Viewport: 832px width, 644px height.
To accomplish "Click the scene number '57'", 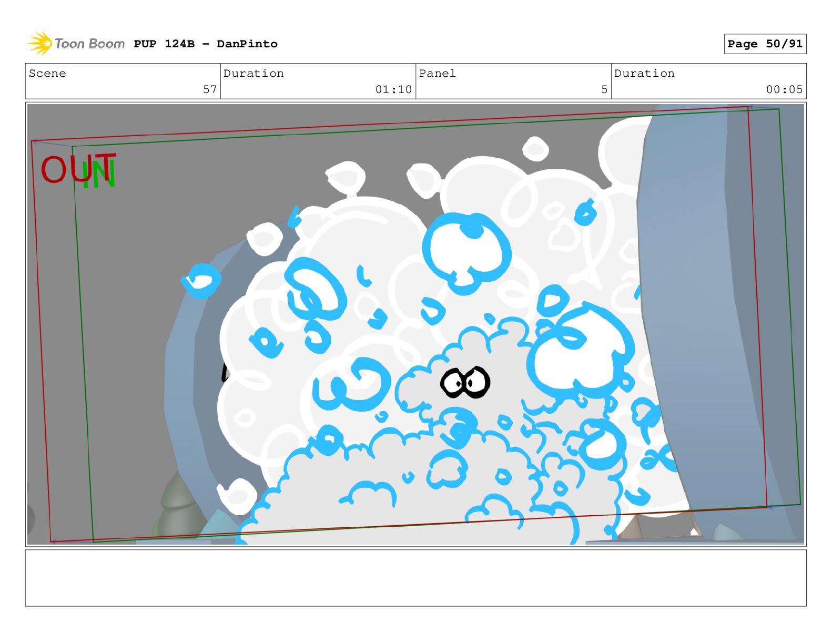I will (210, 89).
